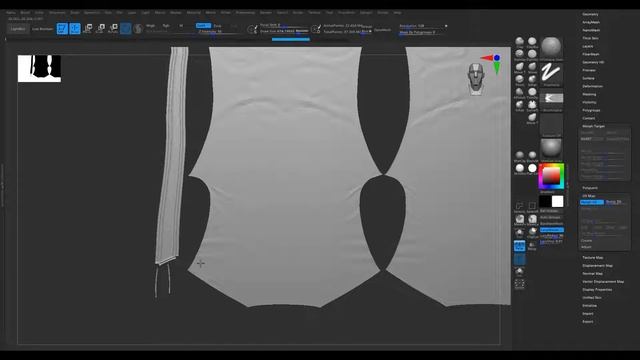Toggle the Zsub button

218,26
